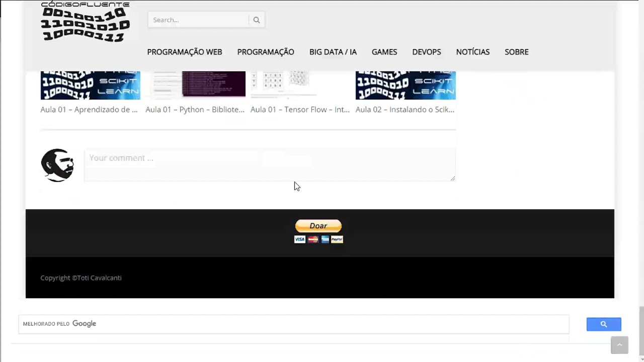This screenshot has width=644, height=362.
Task: Click the PayPal Doar donate button
Action: pos(318,226)
